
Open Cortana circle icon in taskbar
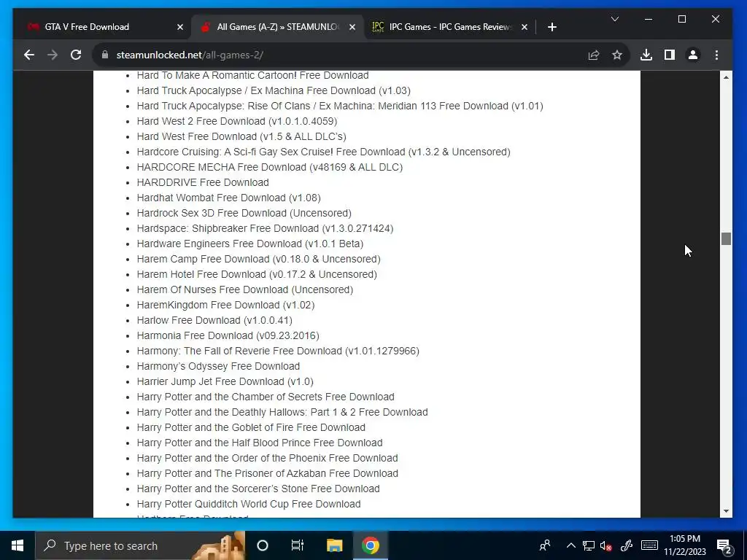[x=263, y=545]
